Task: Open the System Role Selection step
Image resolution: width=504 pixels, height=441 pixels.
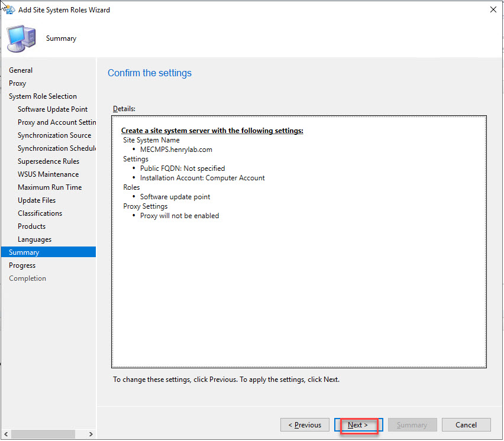Action: pos(43,96)
